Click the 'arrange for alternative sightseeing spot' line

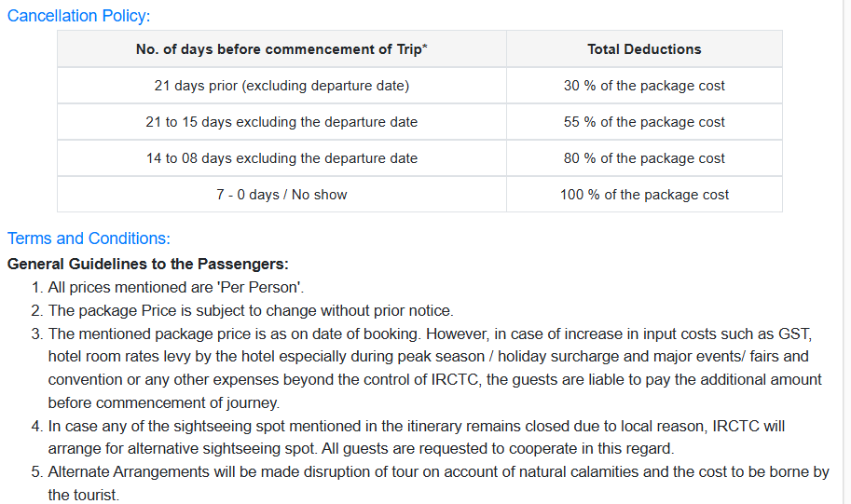pyautogui.click(x=361, y=449)
